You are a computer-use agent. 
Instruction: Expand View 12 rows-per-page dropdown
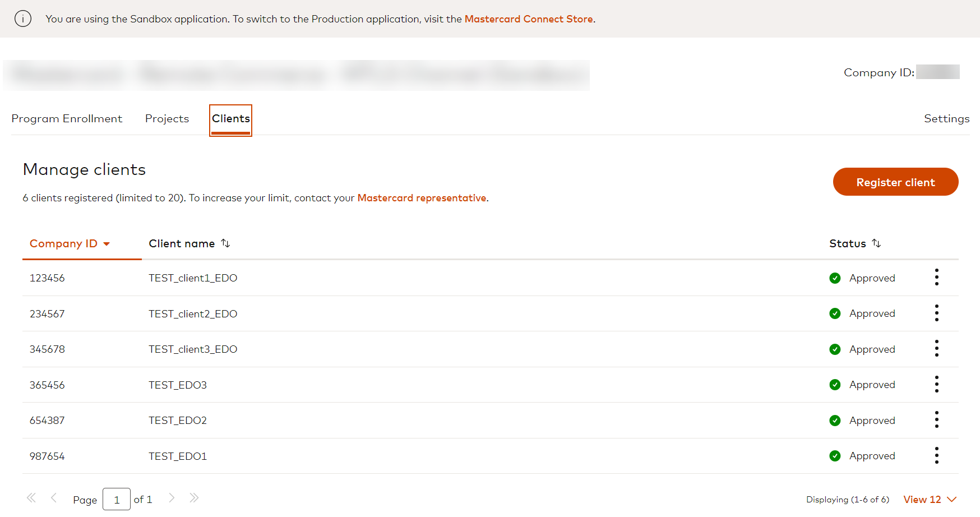coord(930,500)
